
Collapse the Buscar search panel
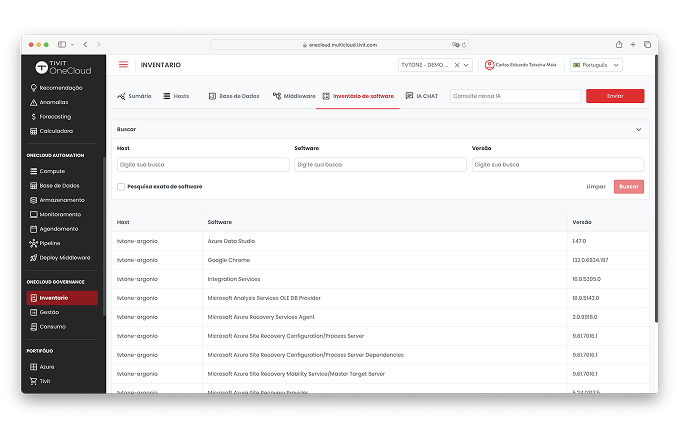pos(638,129)
